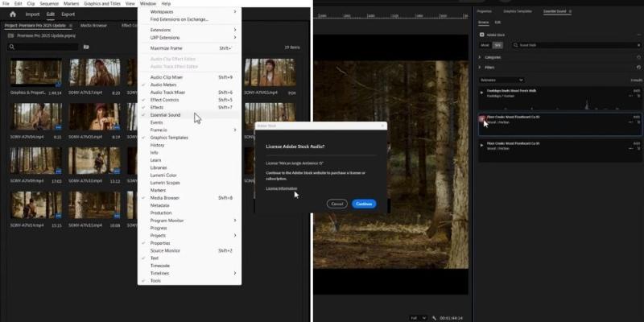
Task: Play the Footsteps Rustic Wood Floor Walk preview
Action: 482,92
